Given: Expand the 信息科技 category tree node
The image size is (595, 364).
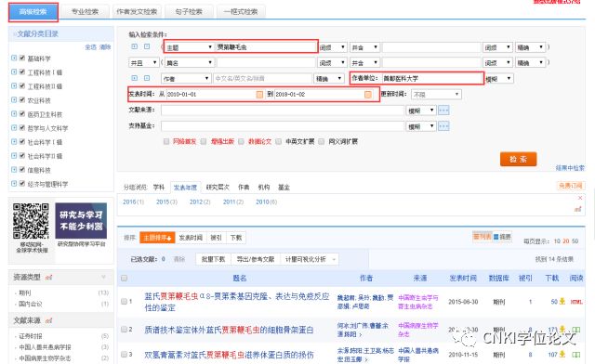Looking at the screenshot, I should (x=14, y=170).
